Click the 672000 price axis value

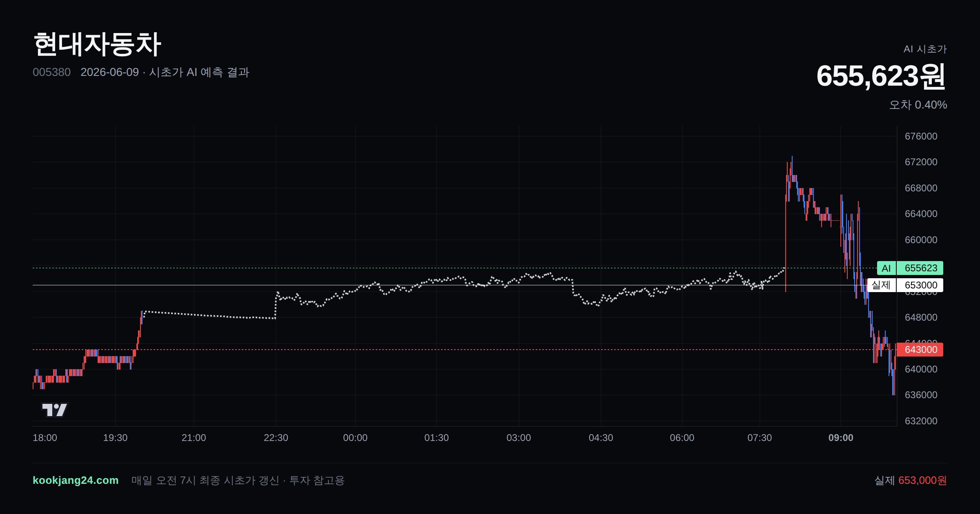point(921,162)
